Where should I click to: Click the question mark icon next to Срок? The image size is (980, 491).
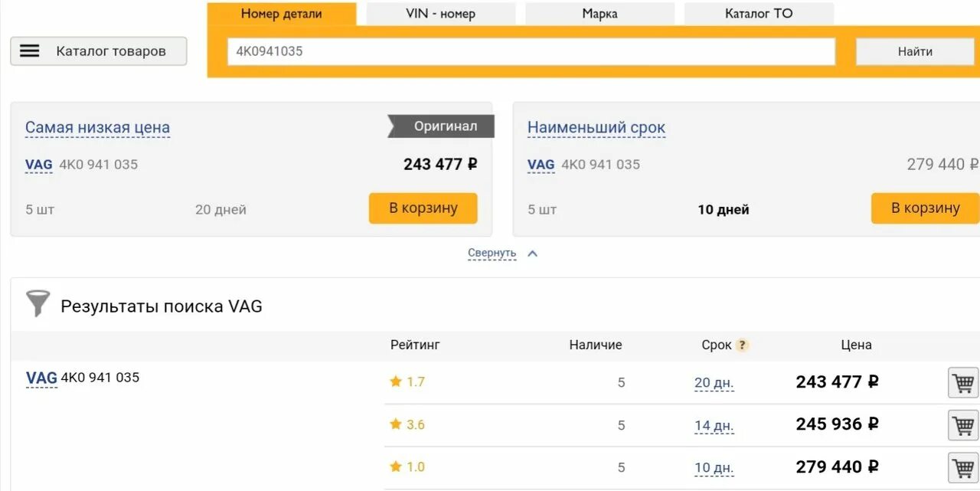[x=741, y=345]
